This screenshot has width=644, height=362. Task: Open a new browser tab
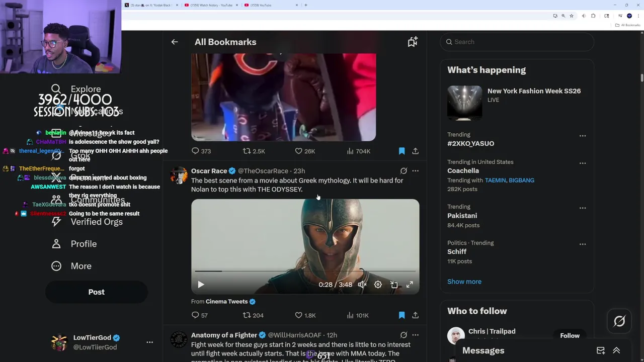(305, 5)
